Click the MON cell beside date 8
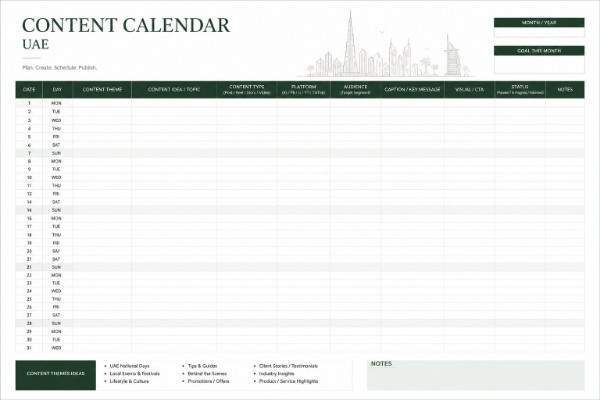600x400 pixels. (x=57, y=161)
